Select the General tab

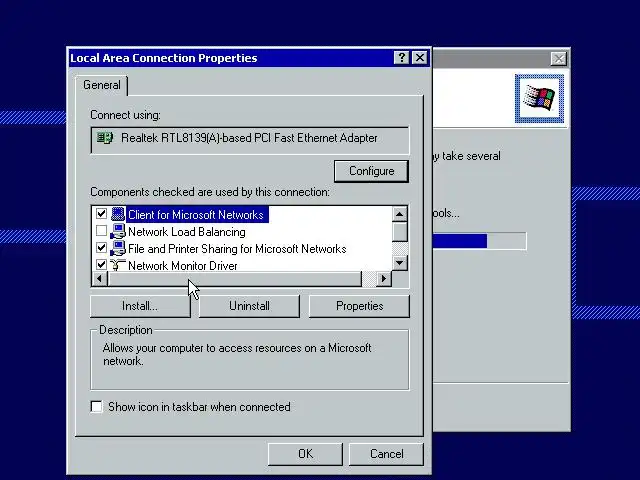point(102,85)
